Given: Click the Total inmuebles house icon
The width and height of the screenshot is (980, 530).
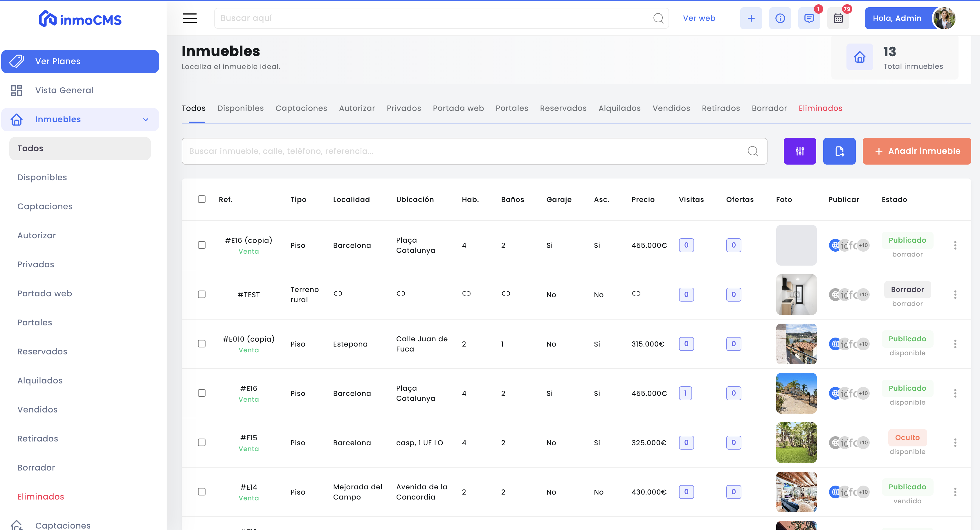Looking at the screenshot, I should coord(860,57).
